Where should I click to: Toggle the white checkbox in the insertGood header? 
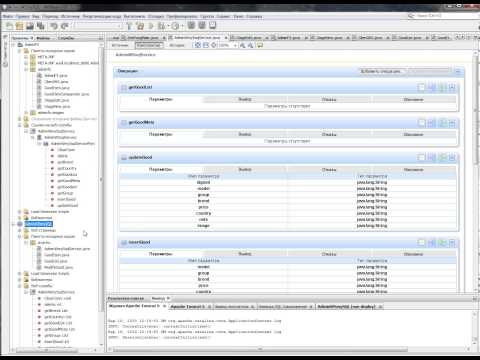(x=422, y=242)
